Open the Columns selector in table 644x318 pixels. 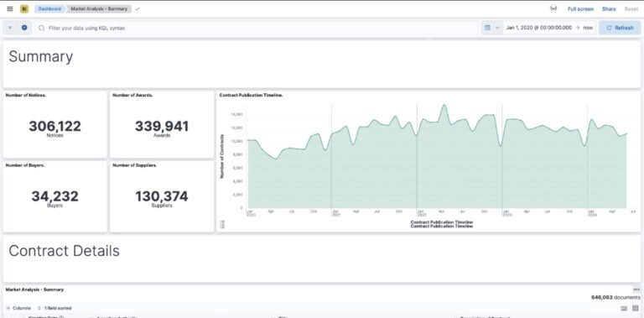18,308
